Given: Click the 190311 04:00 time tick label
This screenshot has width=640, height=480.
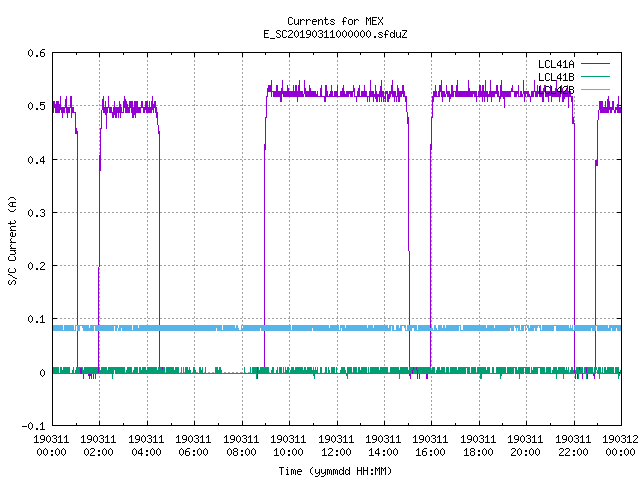Looking at the screenshot, I should click(146, 446).
